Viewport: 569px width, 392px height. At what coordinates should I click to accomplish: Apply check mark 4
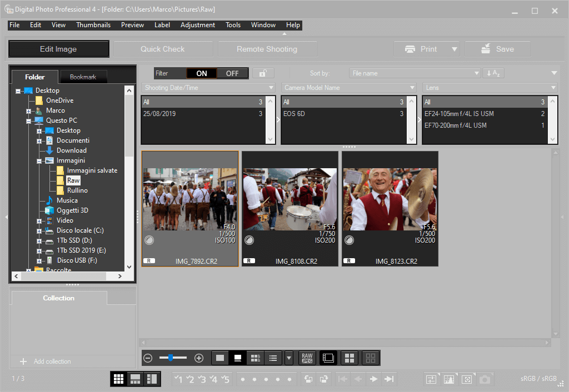point(213,379)
